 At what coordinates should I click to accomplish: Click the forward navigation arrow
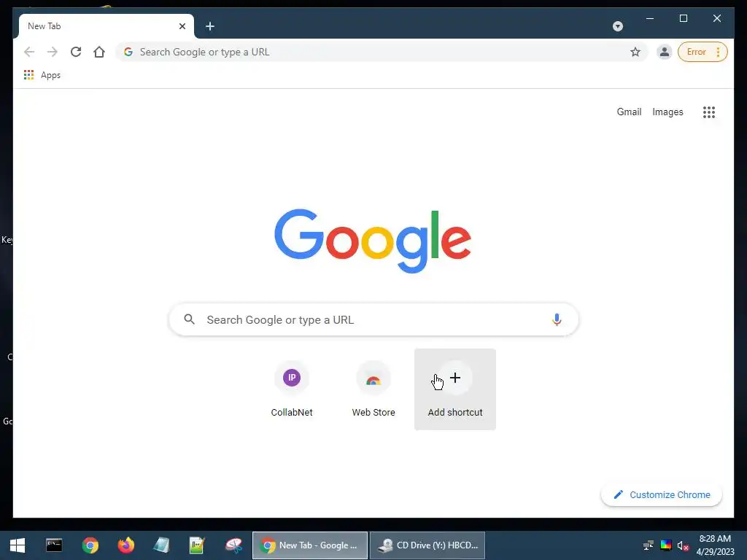tap(53, 52)
